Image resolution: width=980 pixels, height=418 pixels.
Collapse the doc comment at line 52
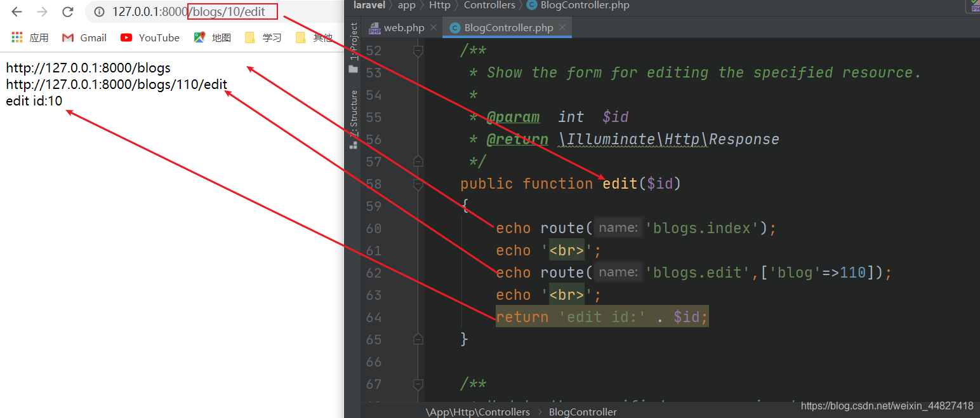[418, 50]
